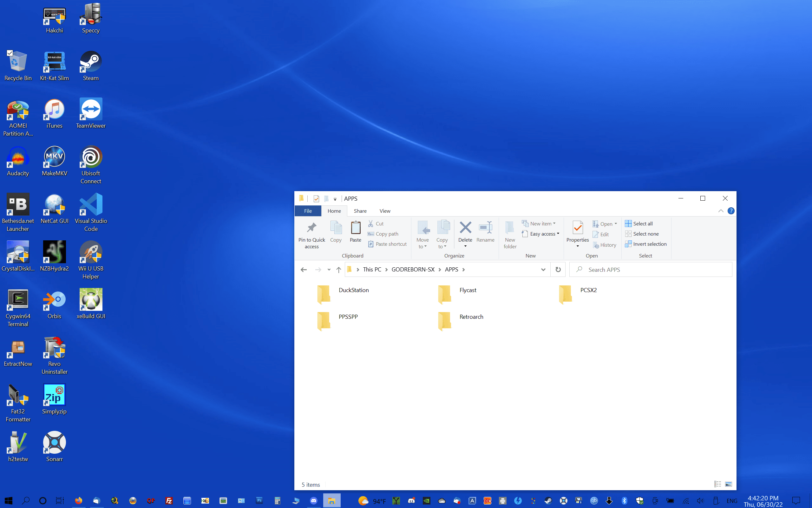Collapse the Explorer ribbon with chevron
The image size is (812, 508).
tap(720, 211)
